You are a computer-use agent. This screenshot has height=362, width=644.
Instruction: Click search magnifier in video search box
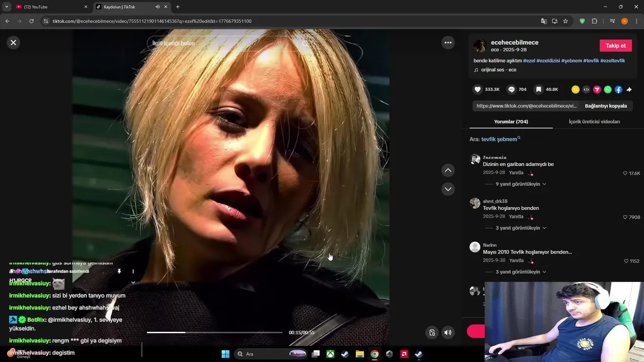click(x=305, y=43)
